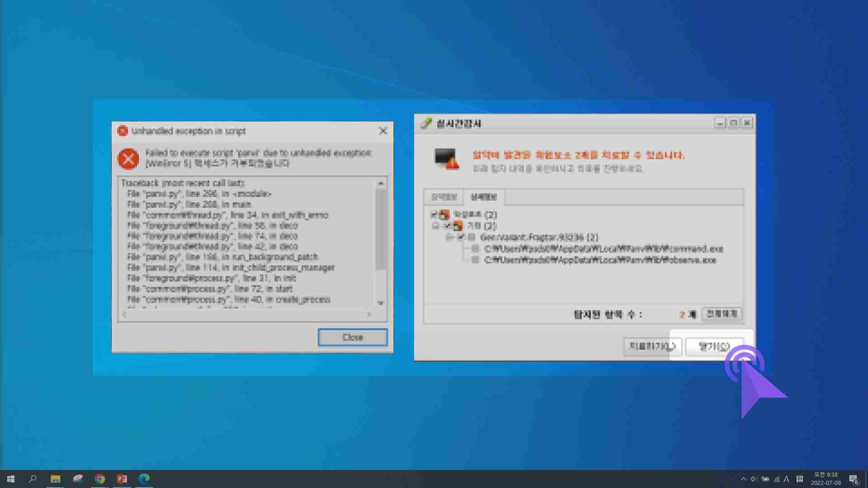Select the command.exe file entry
868x488 pixels.
[604, 249]
